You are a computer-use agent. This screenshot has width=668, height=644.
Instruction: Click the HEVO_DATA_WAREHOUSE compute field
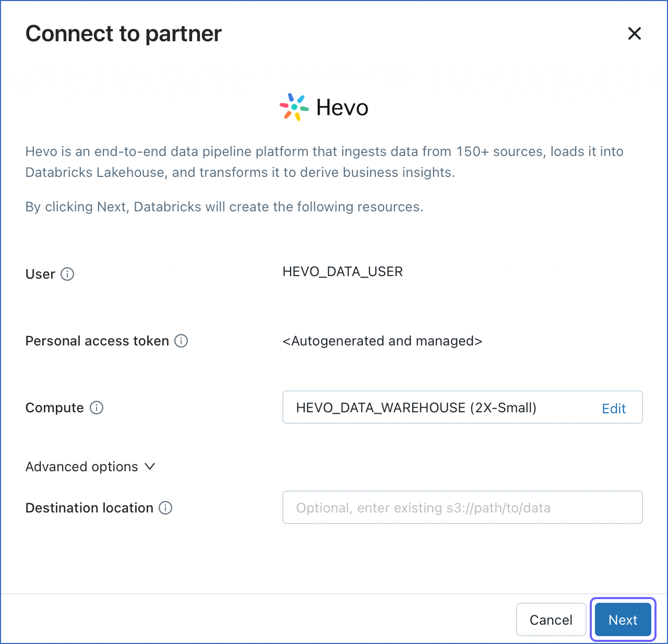[x=416, y=407]
